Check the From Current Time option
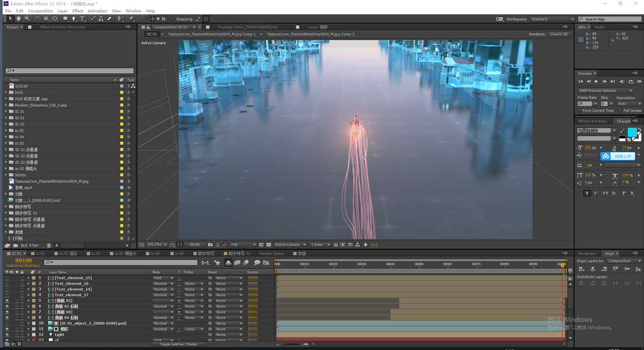This screenshot has width=644, height=350. pyautogui.click(x=579, y=110)
